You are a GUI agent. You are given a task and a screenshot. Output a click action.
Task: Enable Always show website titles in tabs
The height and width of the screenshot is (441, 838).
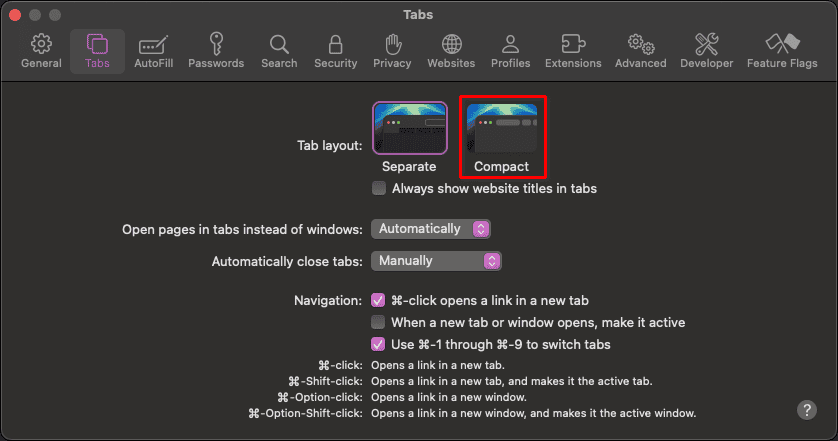[379, 188]
